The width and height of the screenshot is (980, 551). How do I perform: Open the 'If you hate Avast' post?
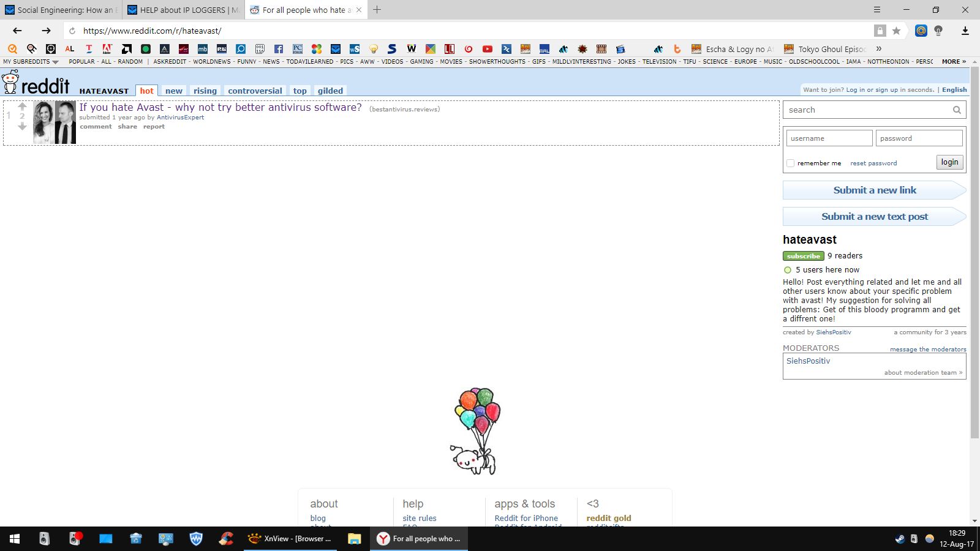pos(221,107)
